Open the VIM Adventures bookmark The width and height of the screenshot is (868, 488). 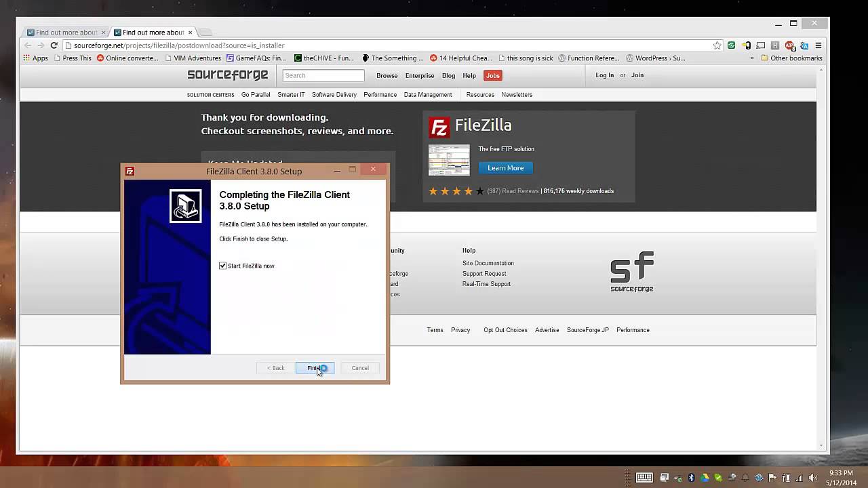[x=193, y=58]
